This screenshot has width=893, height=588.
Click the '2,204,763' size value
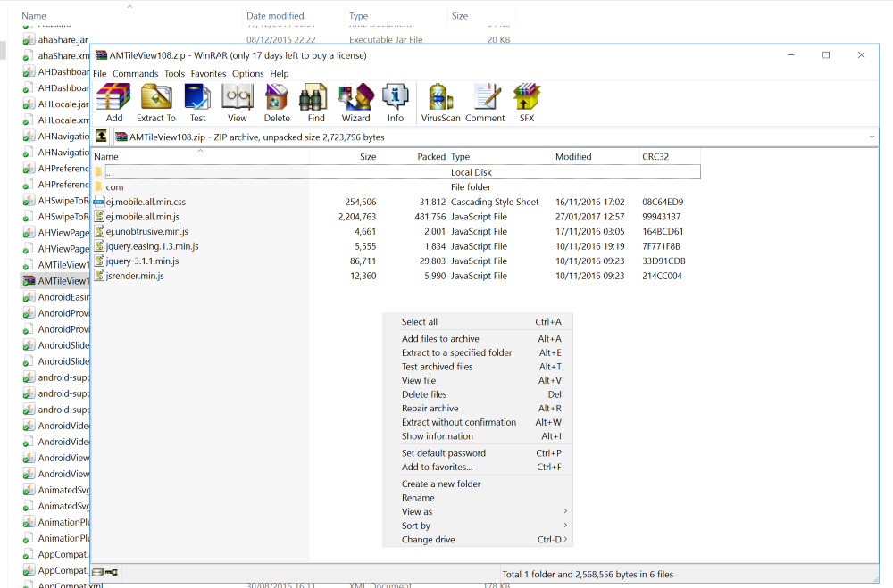tap(357, 216)
